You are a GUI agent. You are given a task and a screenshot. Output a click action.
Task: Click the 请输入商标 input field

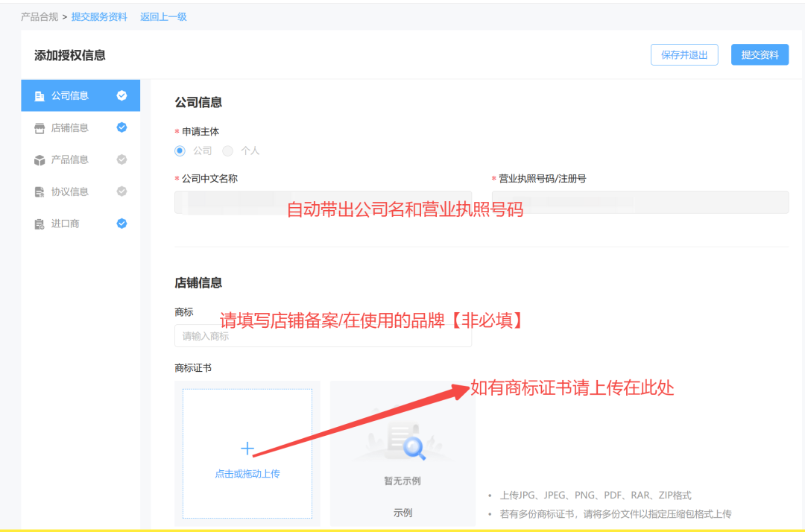coord(323,336)
